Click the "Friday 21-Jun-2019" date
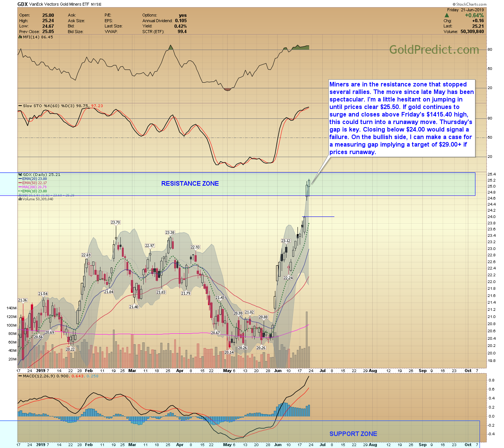504x448 pixels. [x=465, y=10]
